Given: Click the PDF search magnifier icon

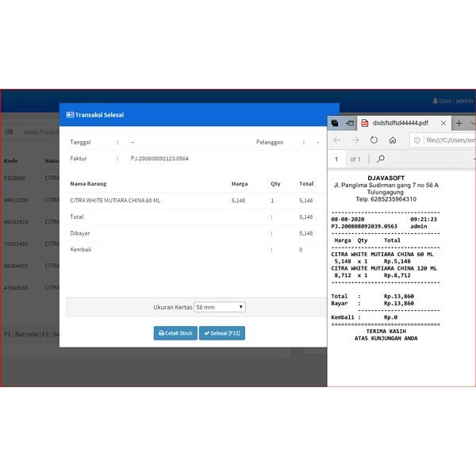Looking at the screenshot, I should pyautogui.click(x=380, y=159).
